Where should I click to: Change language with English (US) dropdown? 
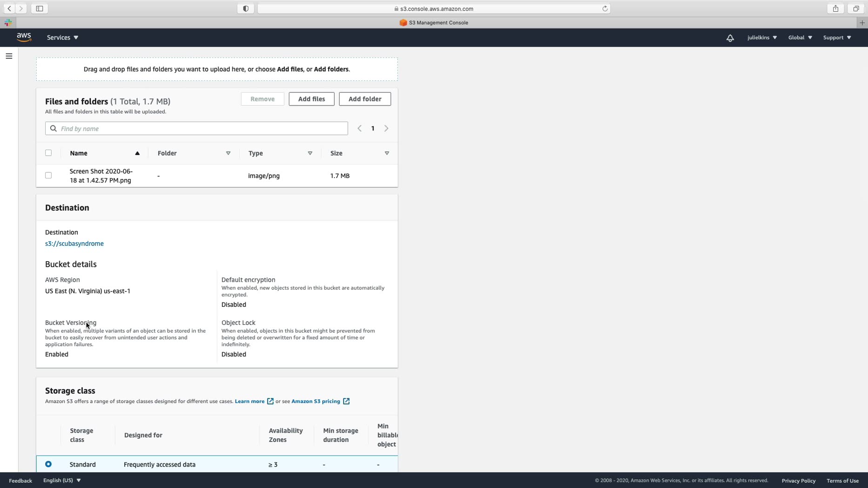click(62, 480)
